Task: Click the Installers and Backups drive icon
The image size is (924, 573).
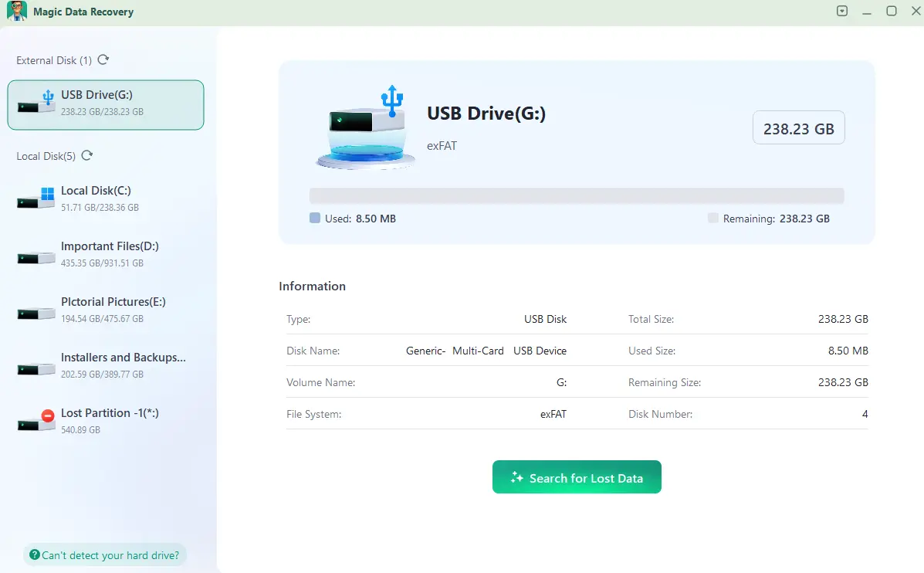Action: (36, 369)
